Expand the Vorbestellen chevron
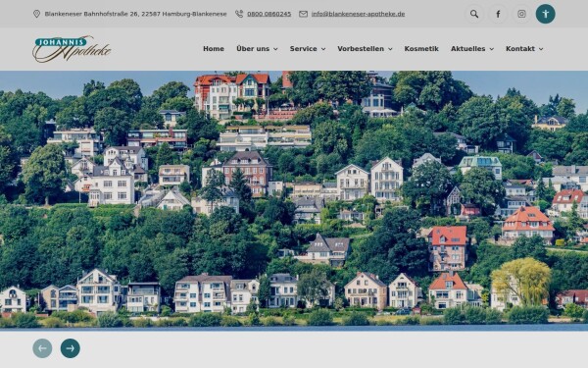Image resolution: width=588 pixels, height=368 pixels. click(390, 49)
